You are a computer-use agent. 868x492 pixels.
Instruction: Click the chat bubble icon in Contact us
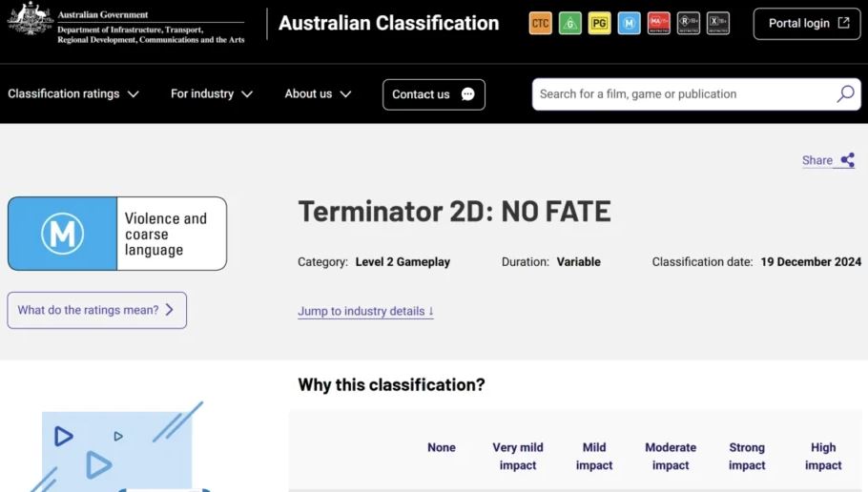click(x=467, y=94)
